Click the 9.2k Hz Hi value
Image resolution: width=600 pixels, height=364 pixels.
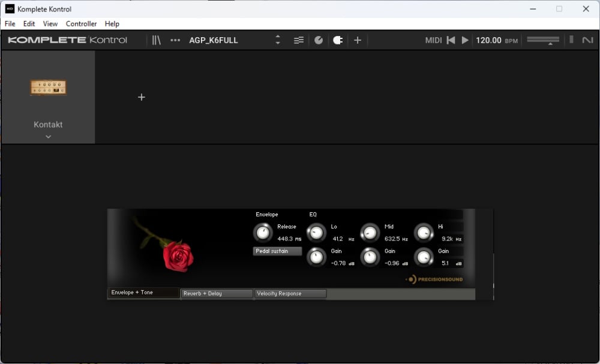click(x=452, y=239)
